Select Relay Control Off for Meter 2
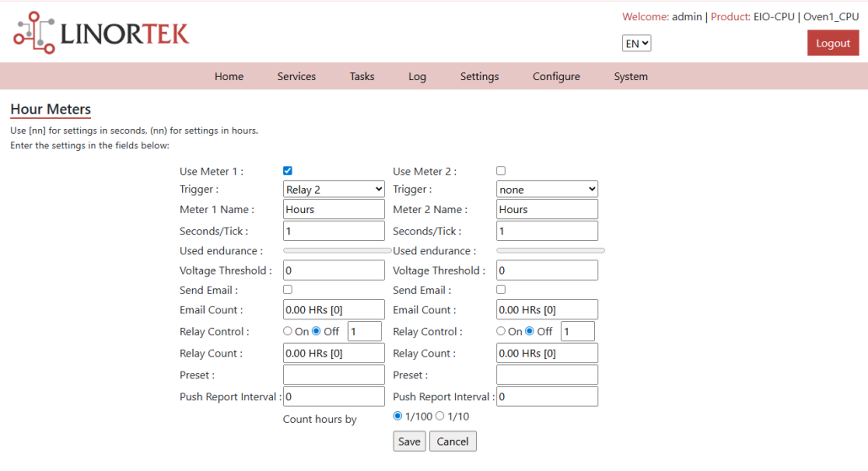 point(530,331)
